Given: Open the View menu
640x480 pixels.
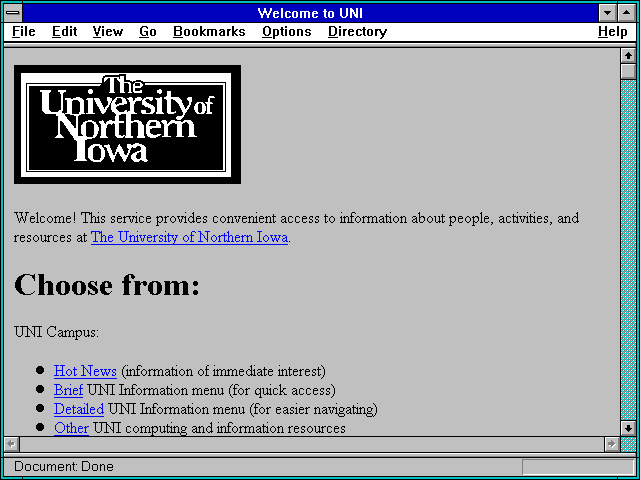Looking at the screenshot, I should [x=108, y=32].
